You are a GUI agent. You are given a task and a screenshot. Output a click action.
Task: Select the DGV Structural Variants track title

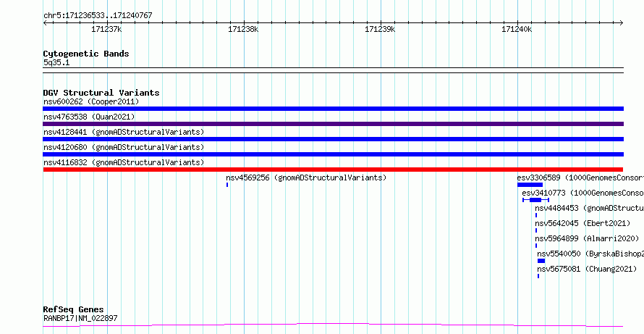coord(101,93)
